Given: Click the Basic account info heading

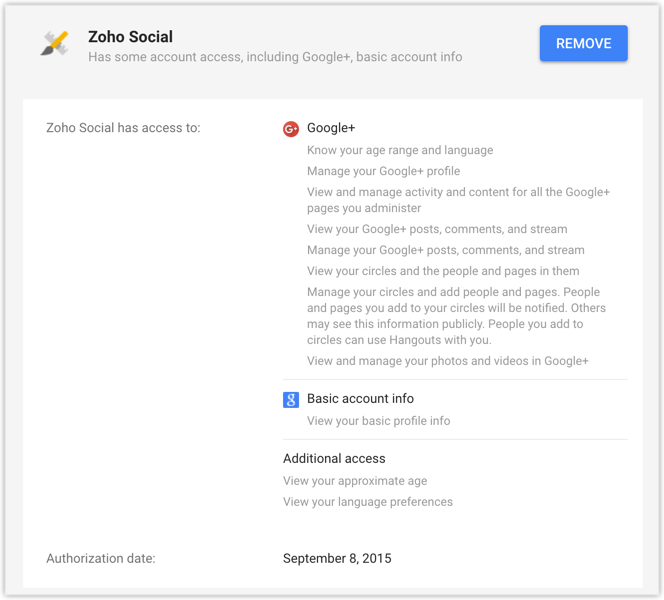Looking at the screenshot, I should coord(360,398).
